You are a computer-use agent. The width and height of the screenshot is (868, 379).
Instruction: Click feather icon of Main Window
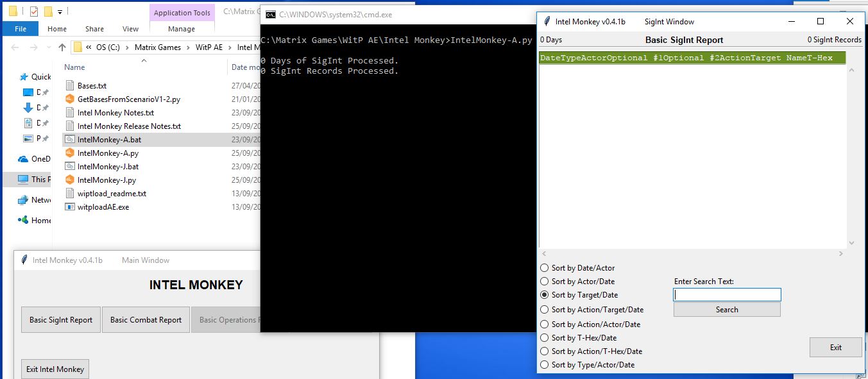coord(24,260)
